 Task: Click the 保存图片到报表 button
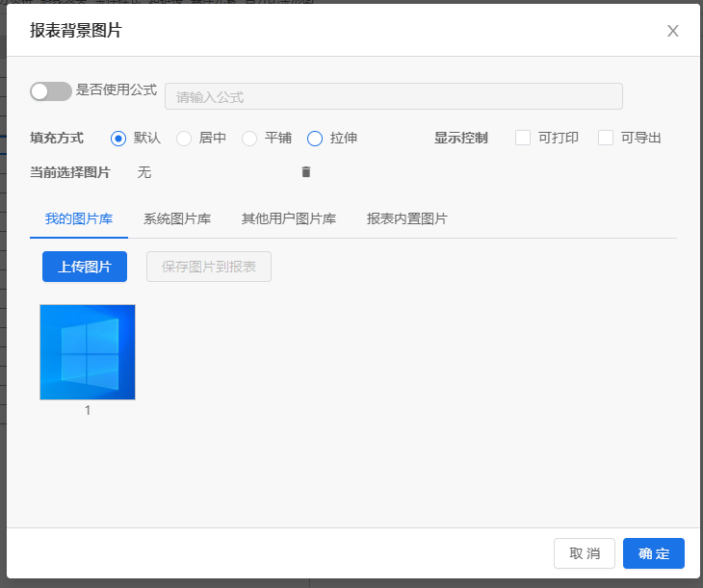pos(209,267)
